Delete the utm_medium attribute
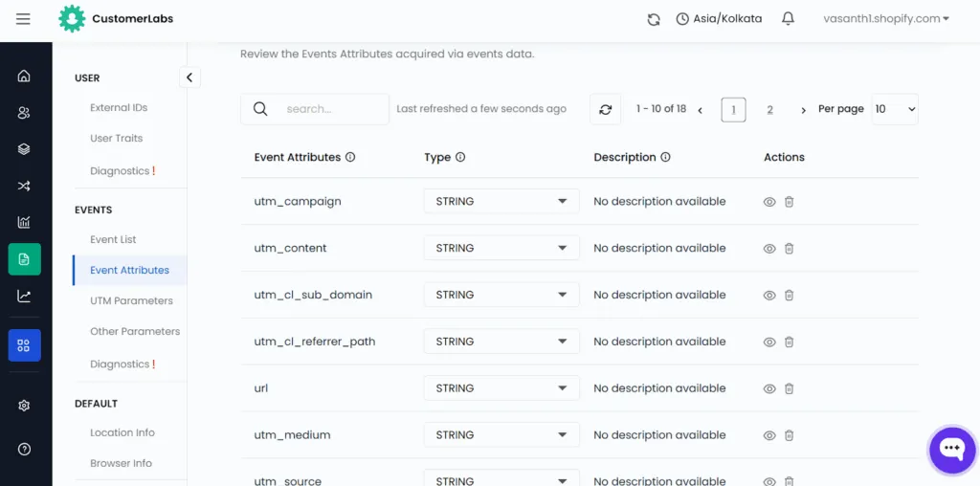This screenshot has height=486, width=980. (x=790, y=435)
